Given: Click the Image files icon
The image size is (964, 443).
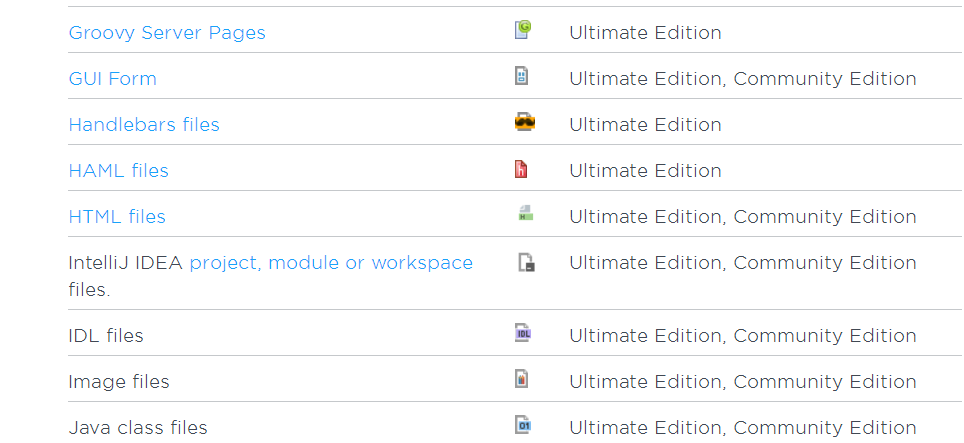Looking at the screenshot, I should point(521,378).
